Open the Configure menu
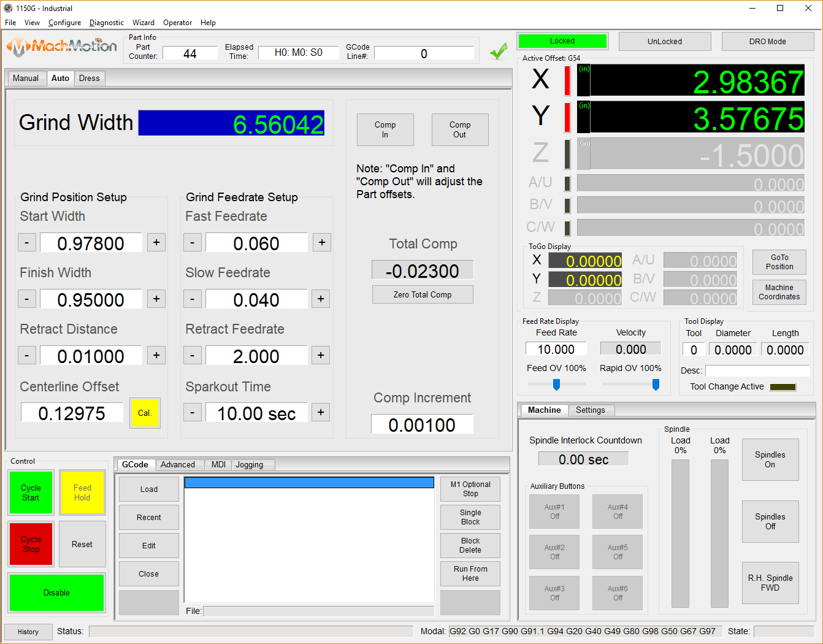 click(x=65, y=23)
